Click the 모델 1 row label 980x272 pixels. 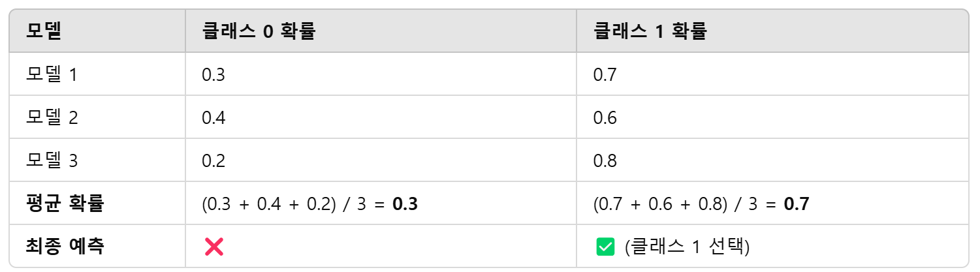coord(52,74)
